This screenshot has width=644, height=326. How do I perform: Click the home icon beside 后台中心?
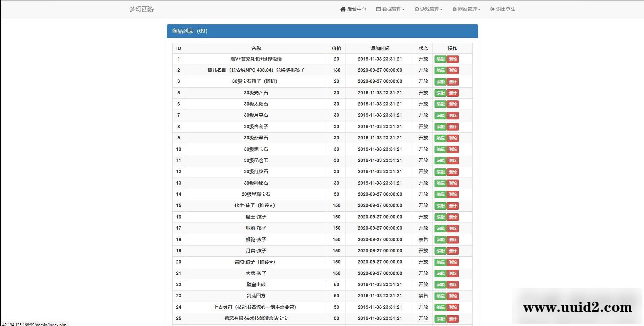click(343, 9)
